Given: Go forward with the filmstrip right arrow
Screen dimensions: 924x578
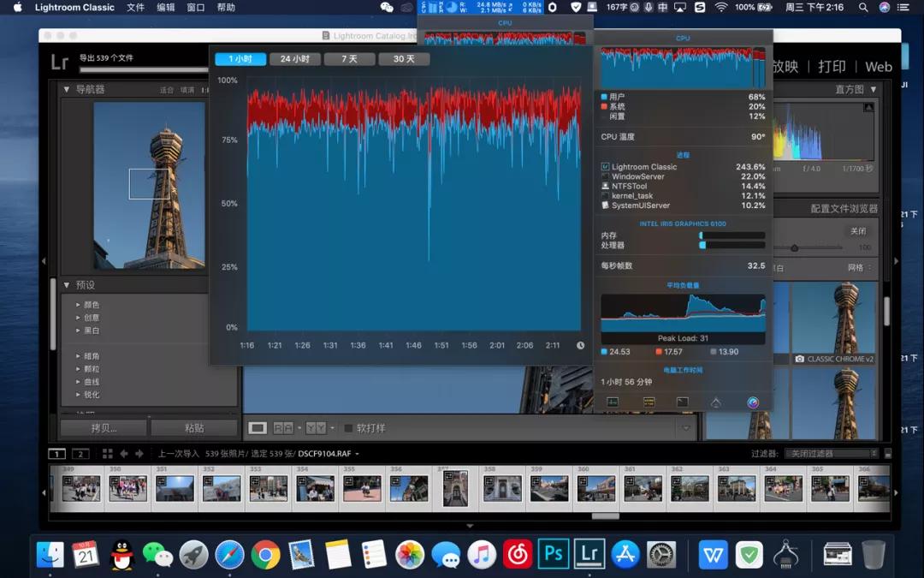Looking at the screenshot, I should point(139,454).
